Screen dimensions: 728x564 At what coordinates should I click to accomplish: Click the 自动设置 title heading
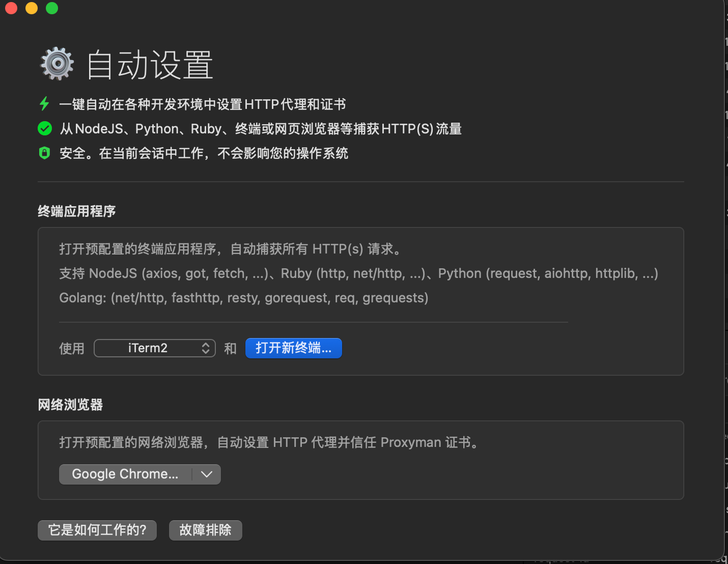tap(150, 65)
